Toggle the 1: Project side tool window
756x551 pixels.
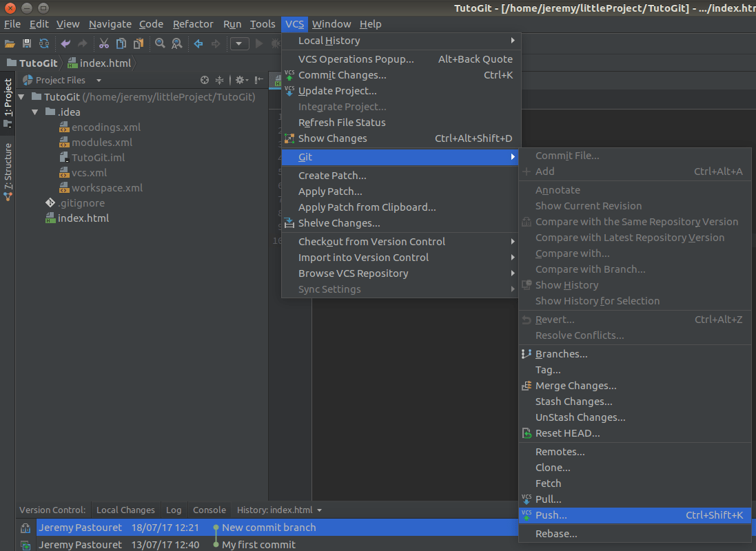(x=8, y=103)
